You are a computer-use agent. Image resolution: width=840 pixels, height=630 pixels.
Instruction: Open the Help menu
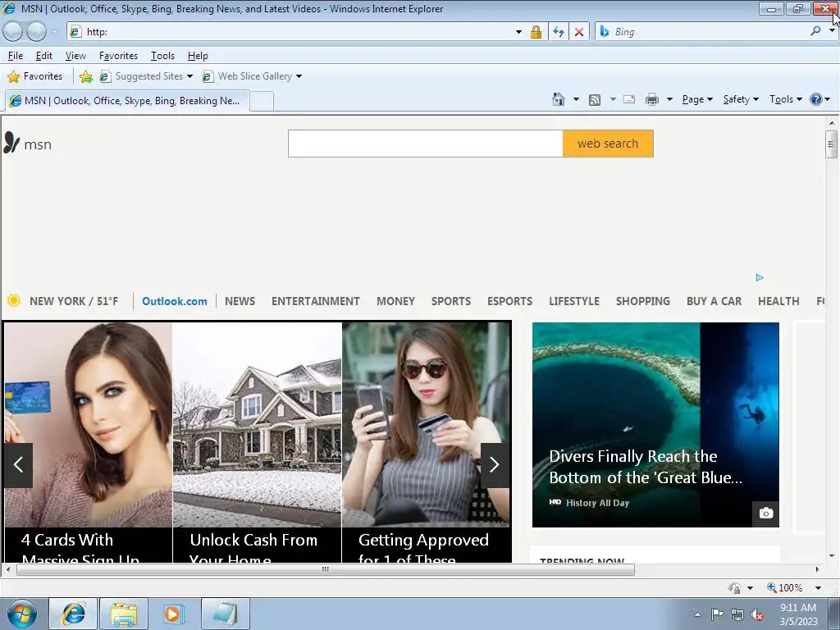[198, 56]
